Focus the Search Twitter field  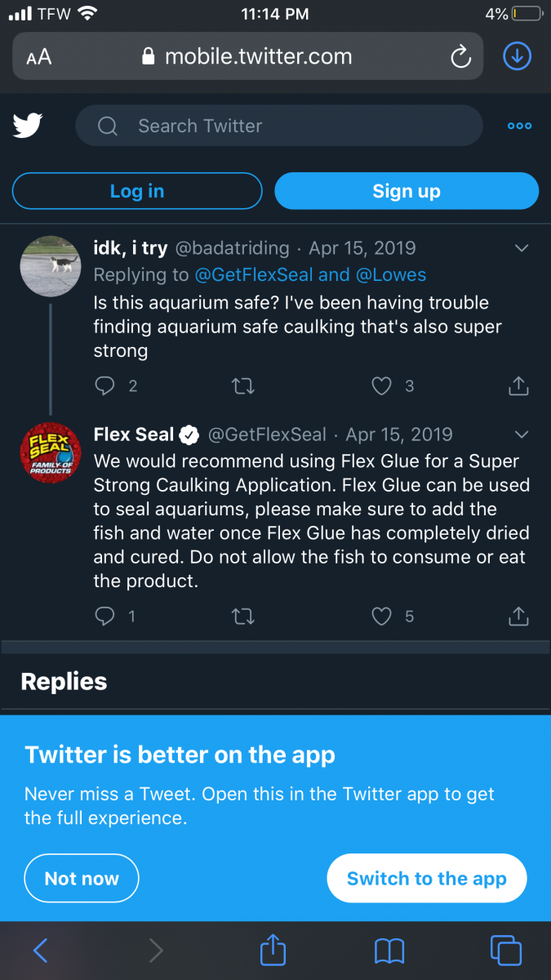278,126
